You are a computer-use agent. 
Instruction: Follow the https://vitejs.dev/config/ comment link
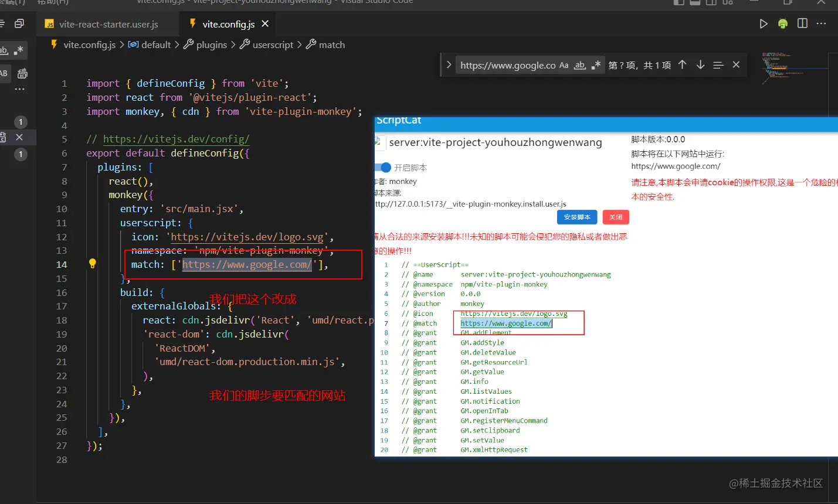tap(176, 139)
